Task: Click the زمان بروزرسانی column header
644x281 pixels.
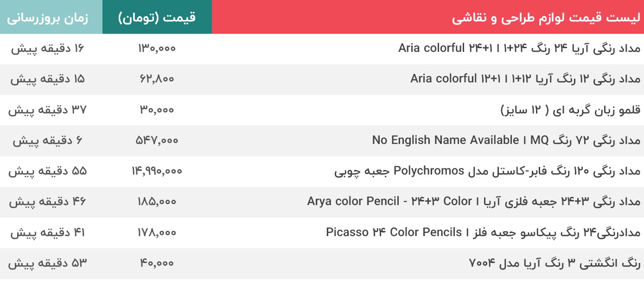Action: tap(48, 19)
